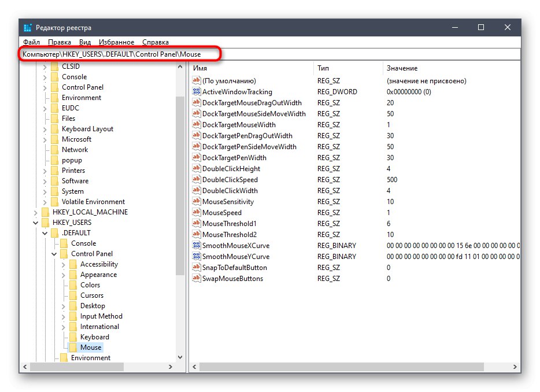Expand the Desktop key under Control Panel

tap(64, 306)
